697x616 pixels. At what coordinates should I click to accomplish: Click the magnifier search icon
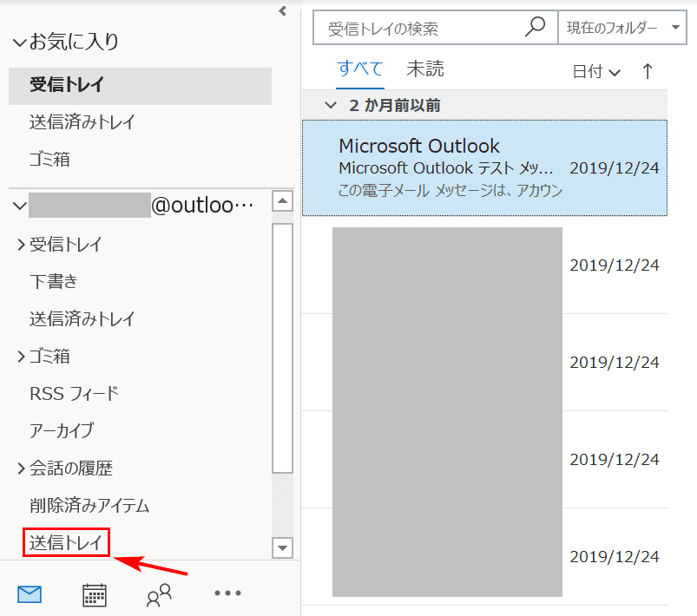click(x=536, y=27)
